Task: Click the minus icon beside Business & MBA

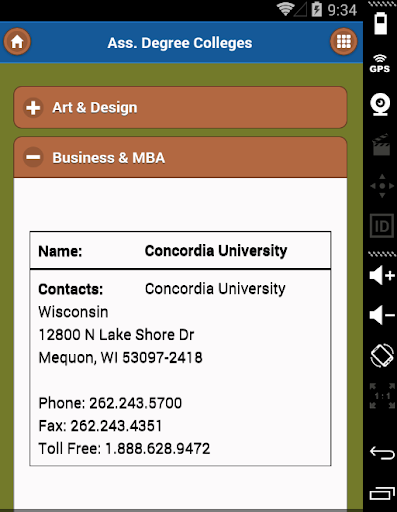Action: (33, 157)
